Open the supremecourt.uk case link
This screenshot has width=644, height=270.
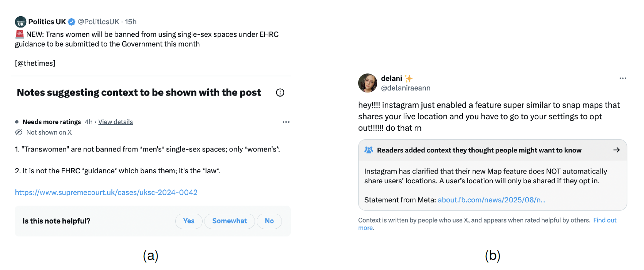(106, 192)
